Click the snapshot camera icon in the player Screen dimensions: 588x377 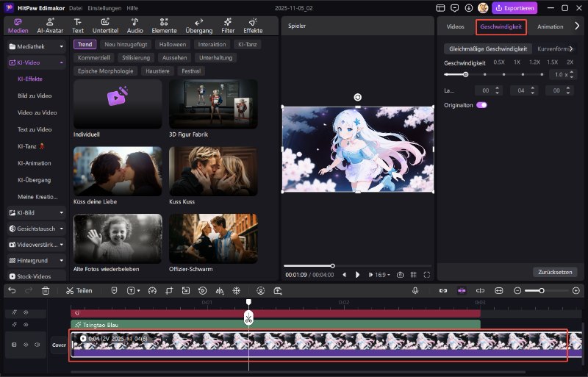[x=400, y=275]
